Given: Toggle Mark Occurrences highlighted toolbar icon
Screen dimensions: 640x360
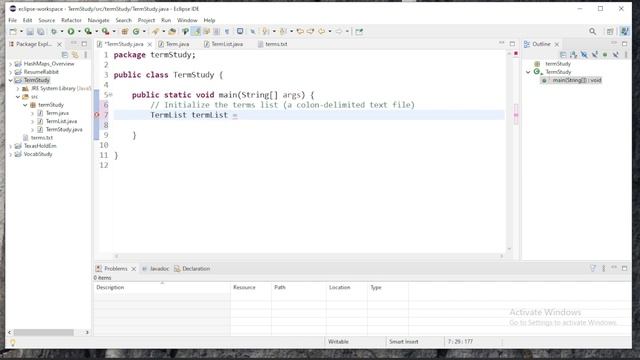Looking at the screenshot, I should 196,31.
